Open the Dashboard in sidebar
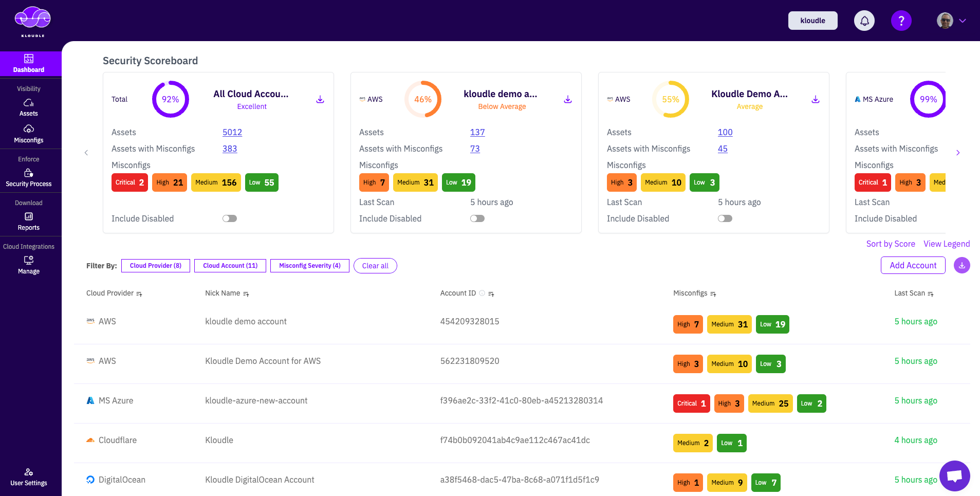The width and height of the screenshot is (980, 496). coord(29,64)
